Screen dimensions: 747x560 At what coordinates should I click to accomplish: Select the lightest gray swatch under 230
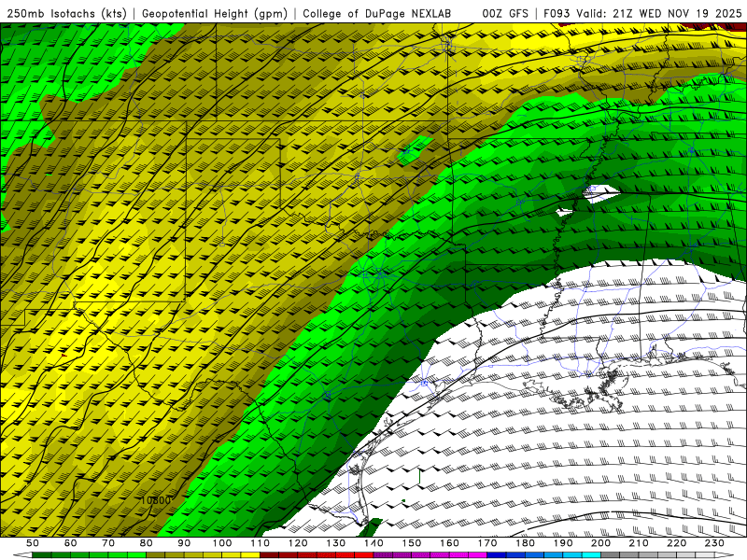coord(705,555)
